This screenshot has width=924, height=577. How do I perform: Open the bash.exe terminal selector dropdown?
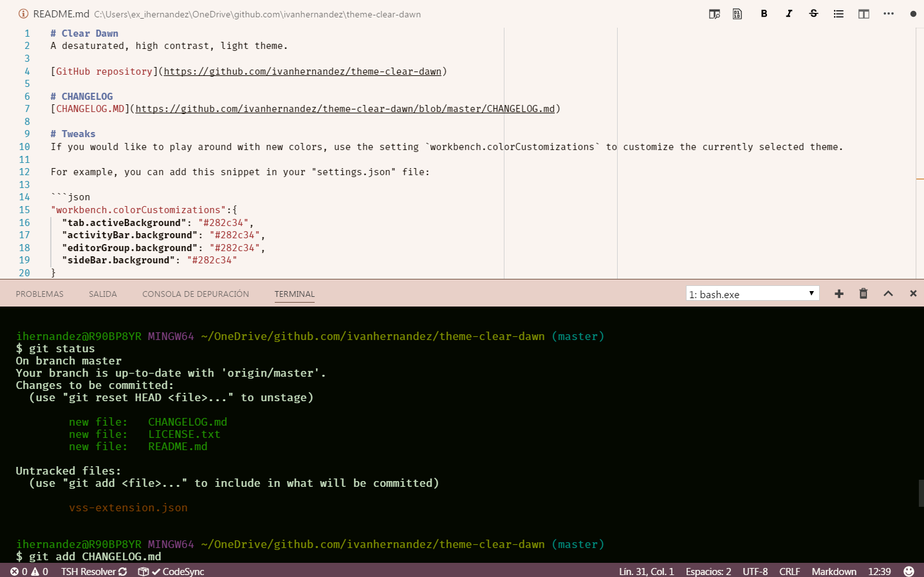(x=752, y=294)
